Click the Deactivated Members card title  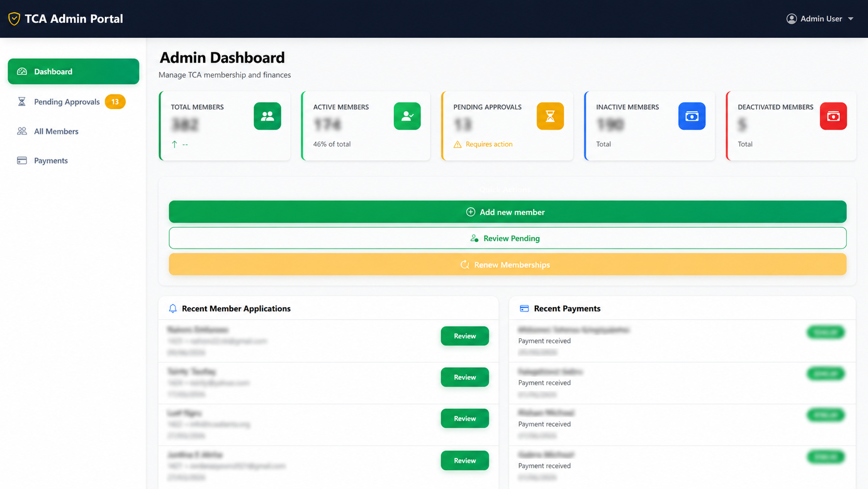tap(776, 107)
